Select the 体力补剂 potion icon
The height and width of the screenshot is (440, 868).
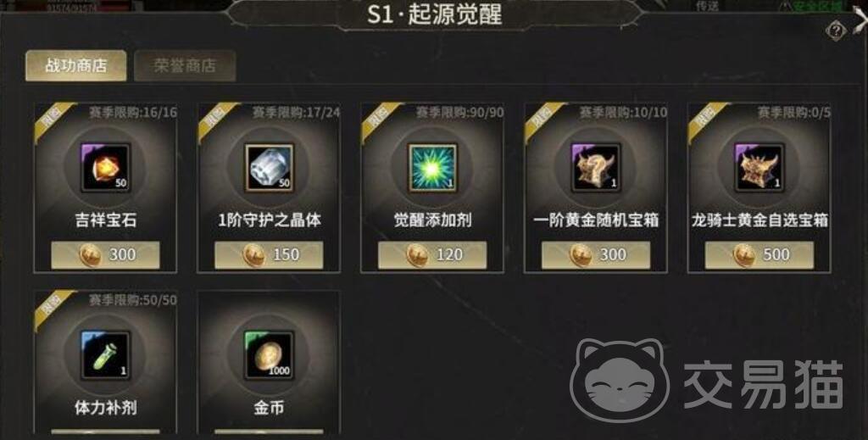(x=105, y=355)
